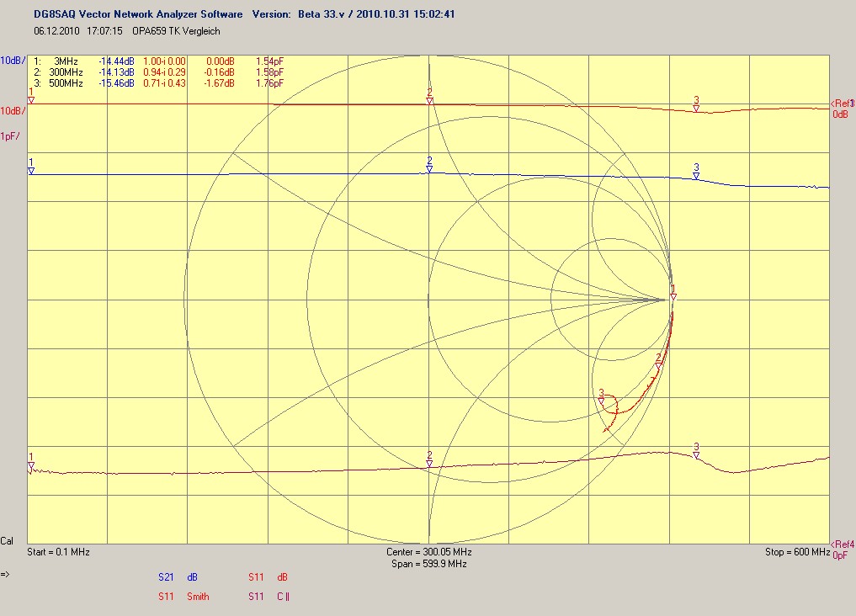Click the Ref4 0pF reference indicator
The width and height of the screenshot is (856, 616).
pyautogui.click(x=843, y=550)
